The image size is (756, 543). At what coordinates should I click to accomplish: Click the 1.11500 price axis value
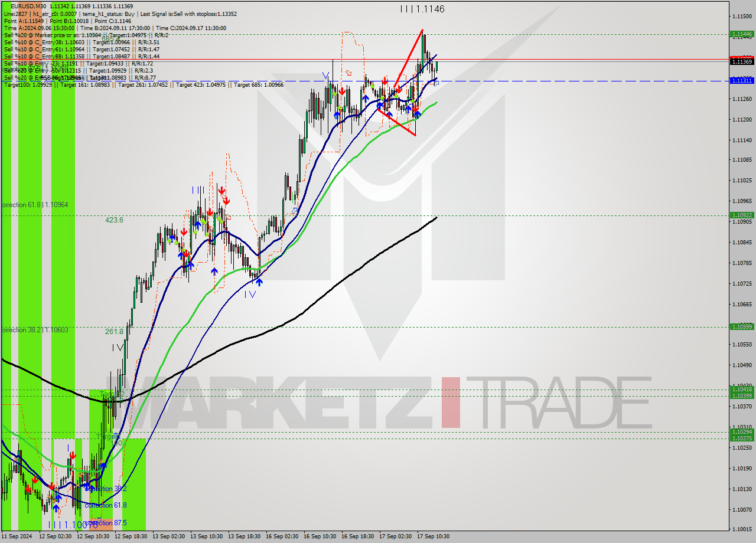pyautogui.click(x=742, y=16)
